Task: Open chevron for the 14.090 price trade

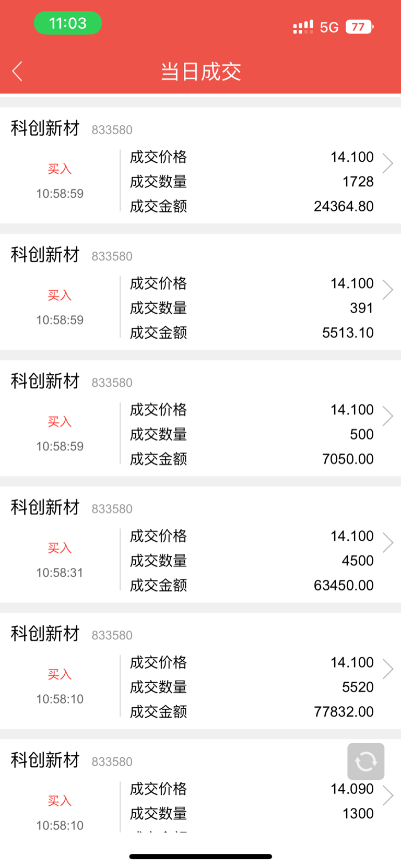Action: pyautogui.click(x=387, y=795)
